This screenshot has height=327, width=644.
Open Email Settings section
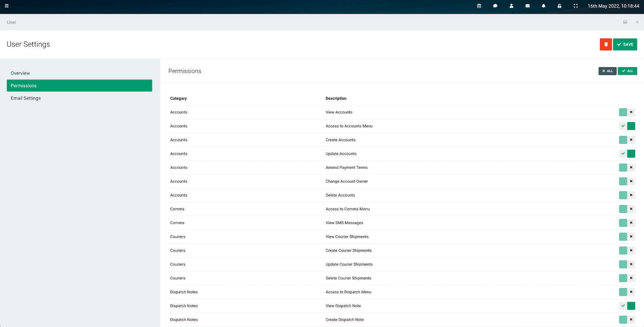pos(79,98)
